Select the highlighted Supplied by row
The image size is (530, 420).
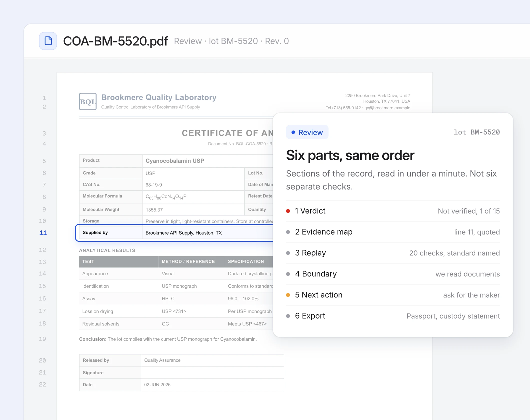(x=174, y=233)
